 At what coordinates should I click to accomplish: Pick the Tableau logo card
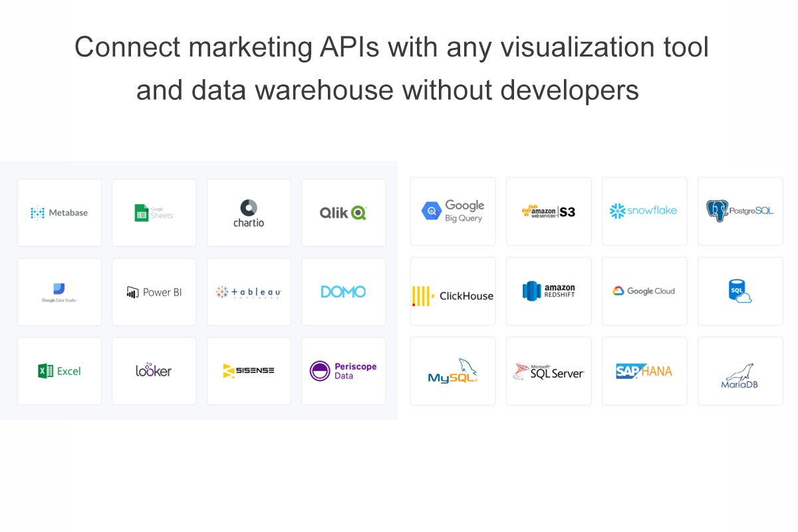249,292
